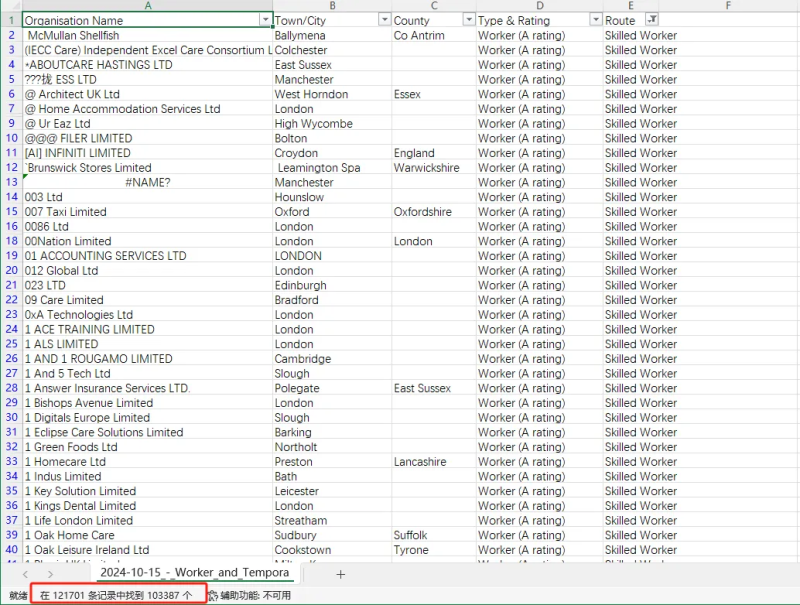Select column E by its header

(631, 6)
